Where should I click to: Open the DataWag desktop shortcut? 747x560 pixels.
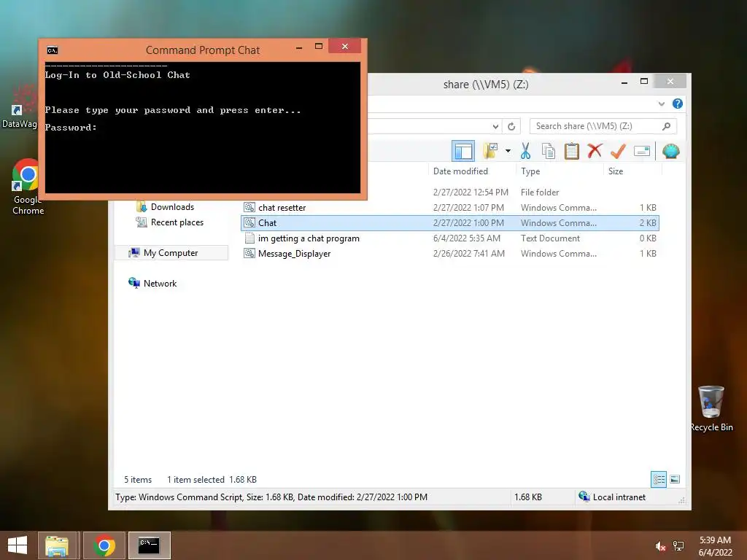20,107
